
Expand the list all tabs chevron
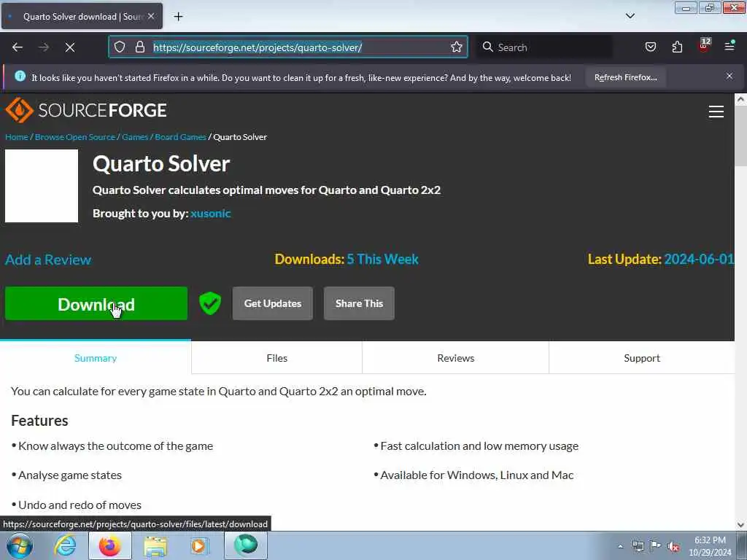630,16
